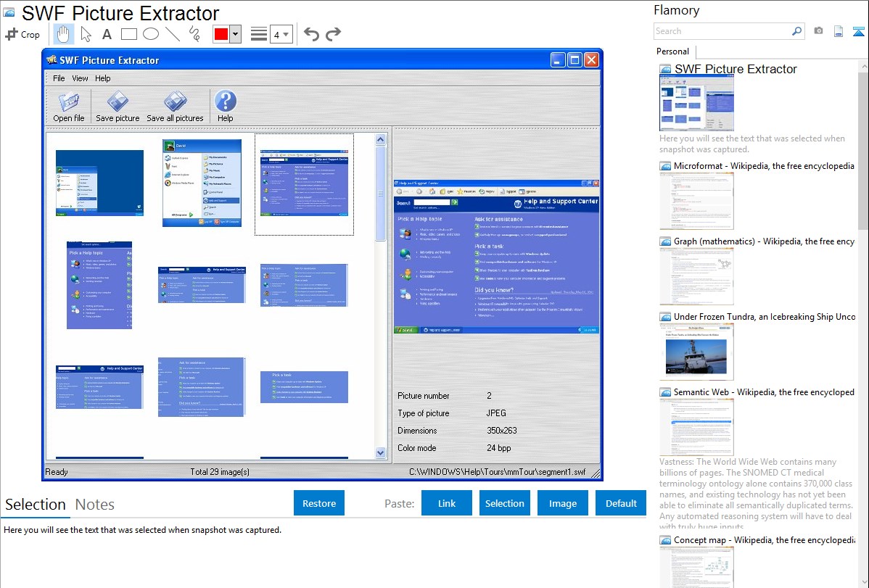Click the document page icon in Flamory

[839, 31]
